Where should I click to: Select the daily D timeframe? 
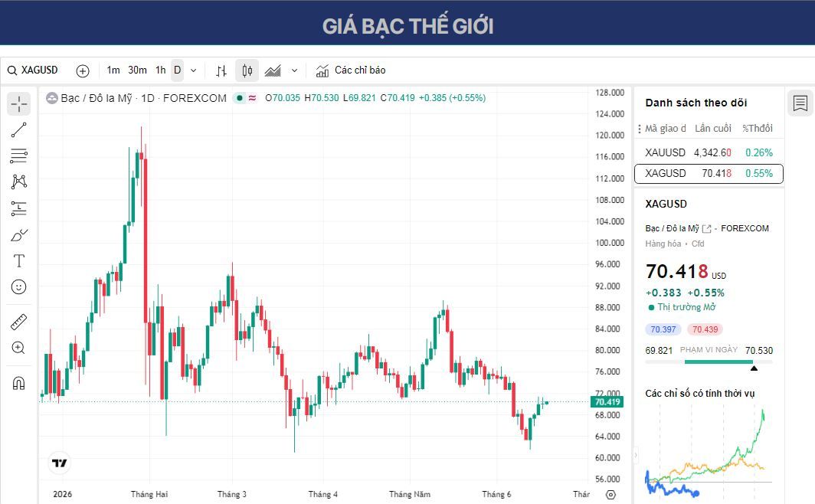(177, 70)
